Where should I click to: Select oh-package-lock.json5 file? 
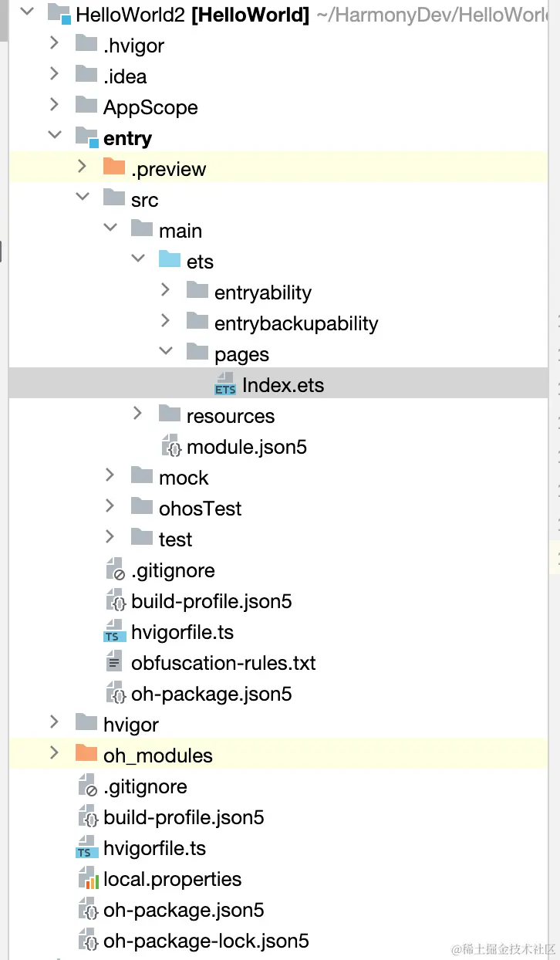point(205,941)
